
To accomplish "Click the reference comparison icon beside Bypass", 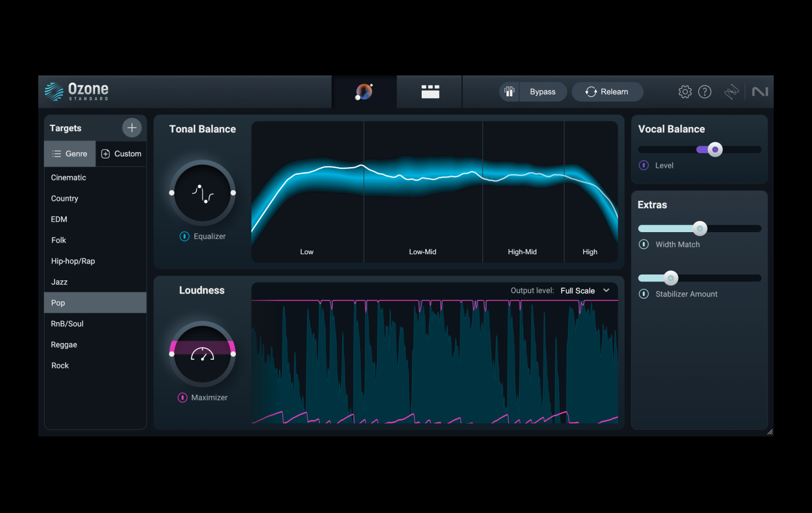I will point(509,91).
